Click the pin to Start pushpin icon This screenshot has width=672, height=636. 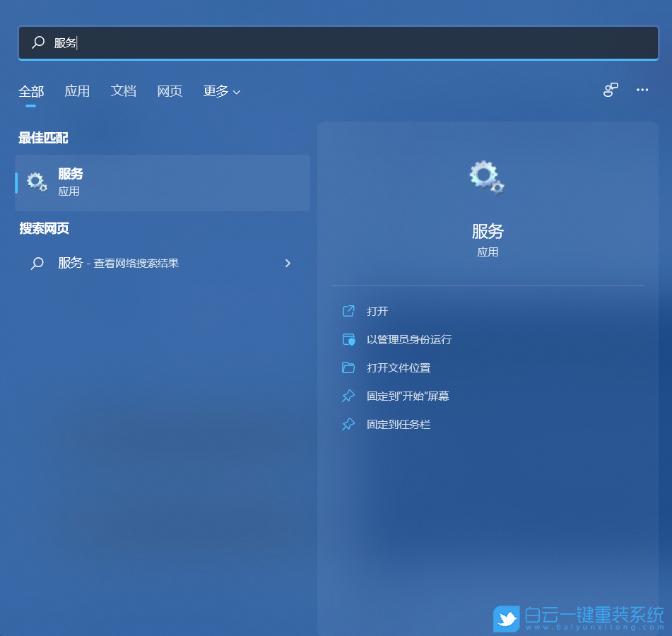[x=348, y=396]
